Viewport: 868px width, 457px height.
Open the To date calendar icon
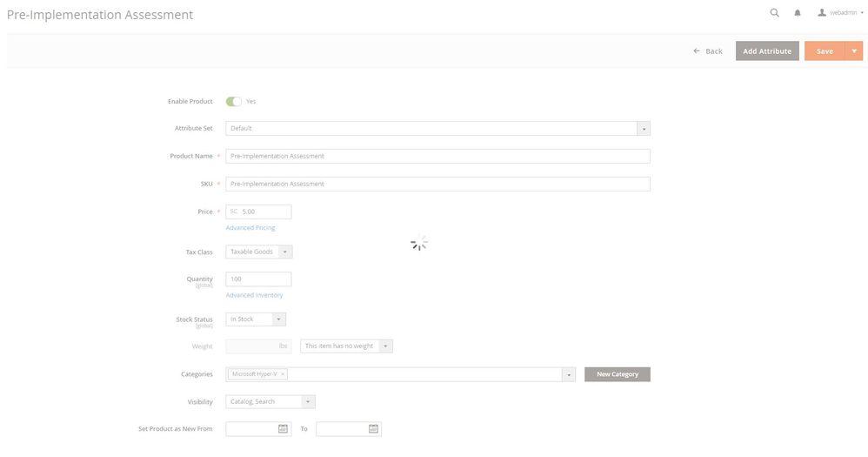tap(373, 429)
